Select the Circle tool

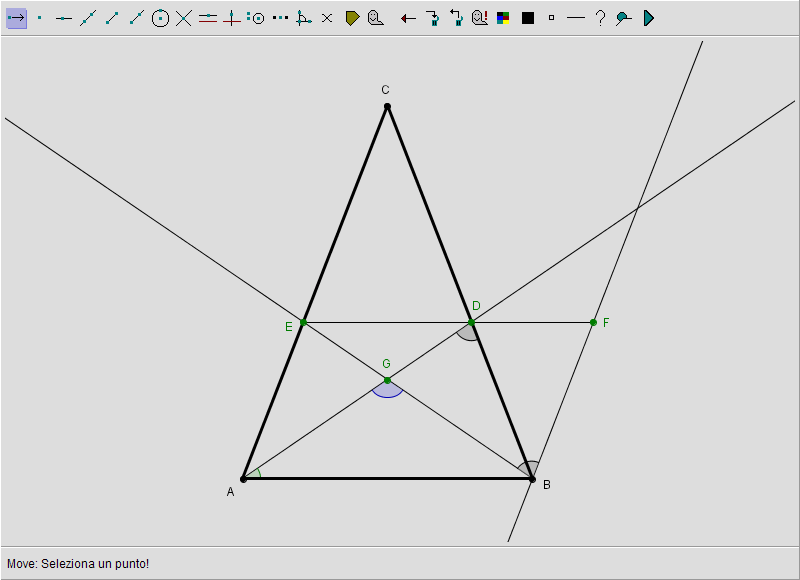pyautogui.click(x=160, y=18)
